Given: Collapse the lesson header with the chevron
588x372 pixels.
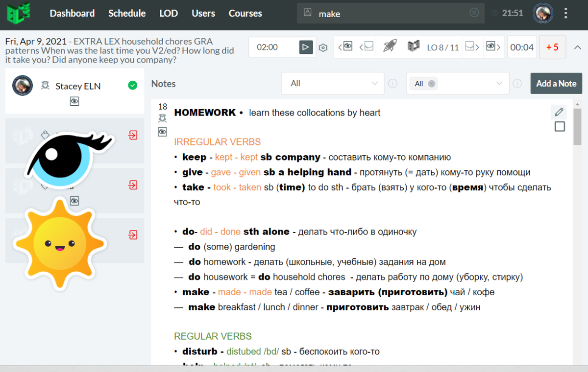Looking at the screenshot, I should (577, 47).
